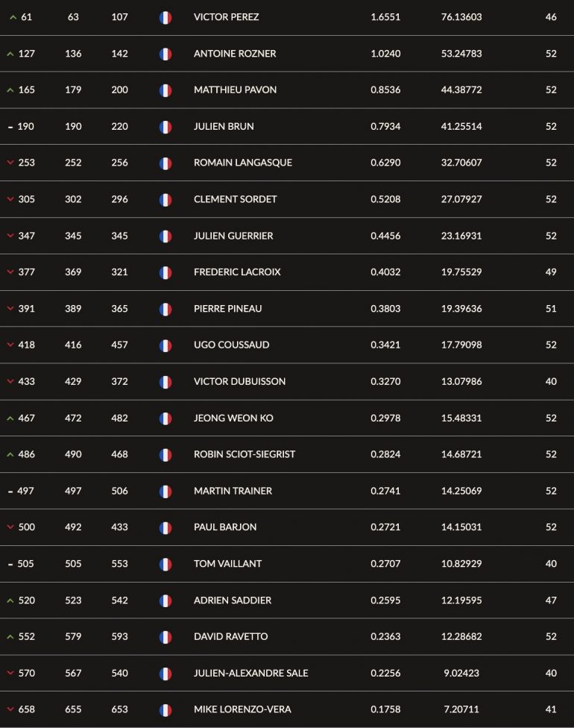Select Tom Vaillant player entry
This screenshot has height=728, width=574.
point(227,564)
